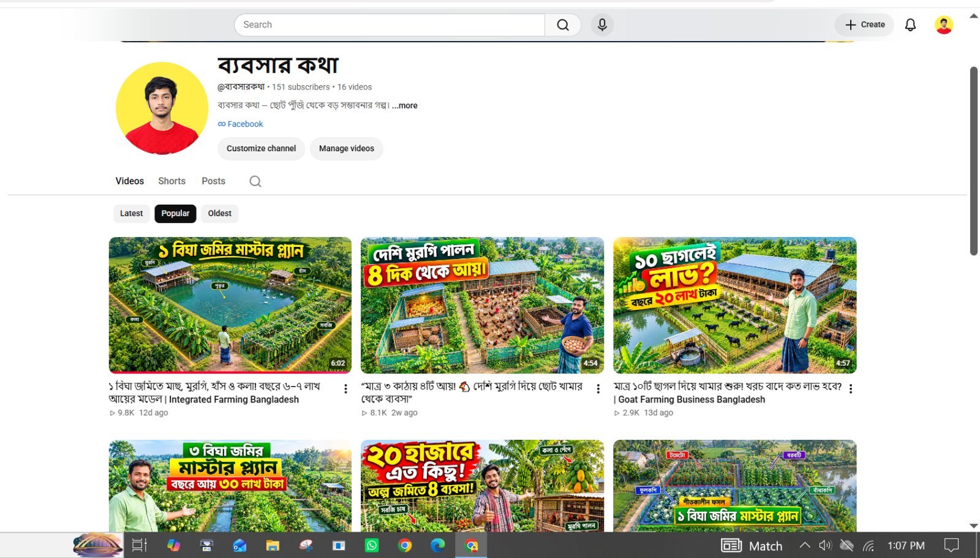This screenshot has height=558, width=980.
Task: Open the deshi murgi farm video title
Action: point(472,393)
